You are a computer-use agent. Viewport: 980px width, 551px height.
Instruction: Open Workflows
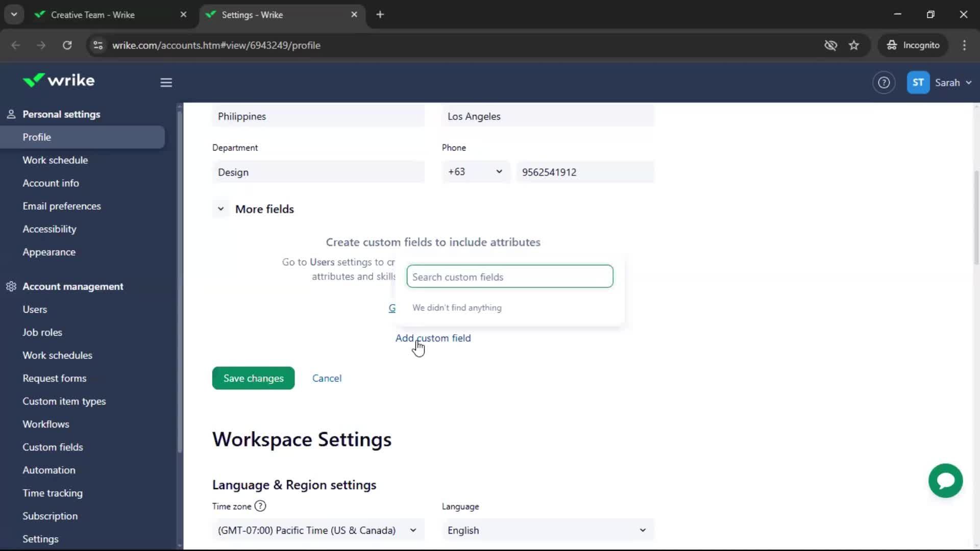pyautogui.click(x=46, y=424)
